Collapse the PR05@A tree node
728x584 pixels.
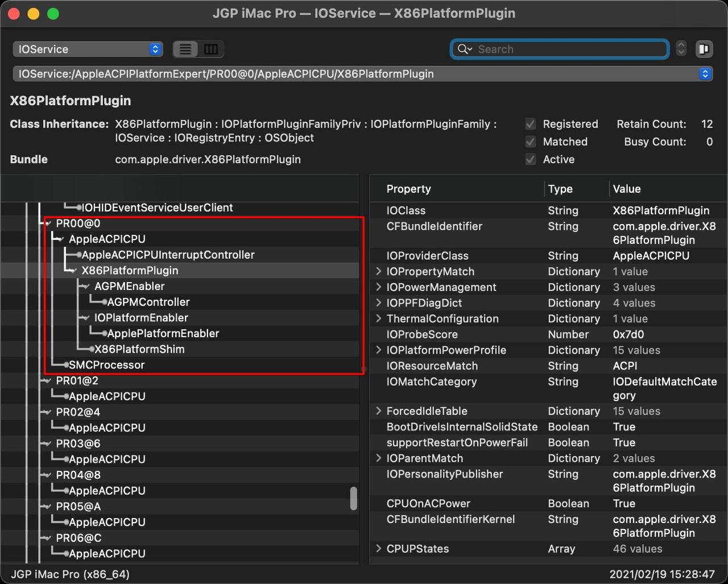click(x=48, y=507)
